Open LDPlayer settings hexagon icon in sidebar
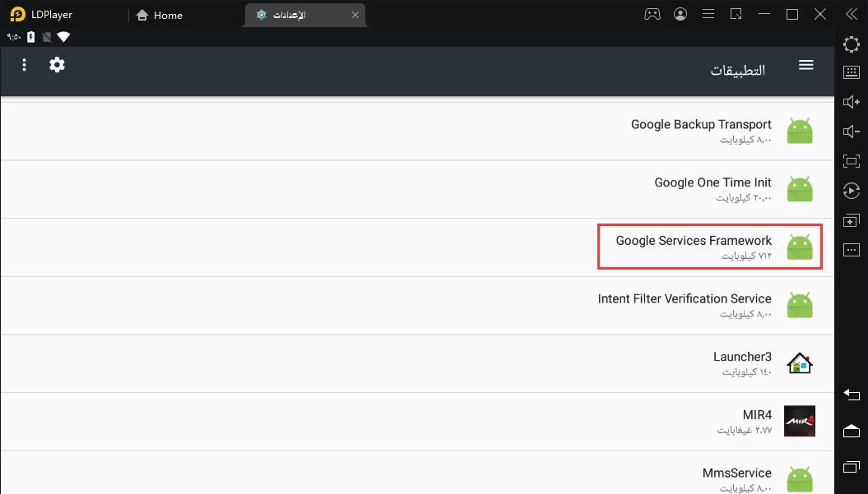868x494 pixels. [852, 44]
